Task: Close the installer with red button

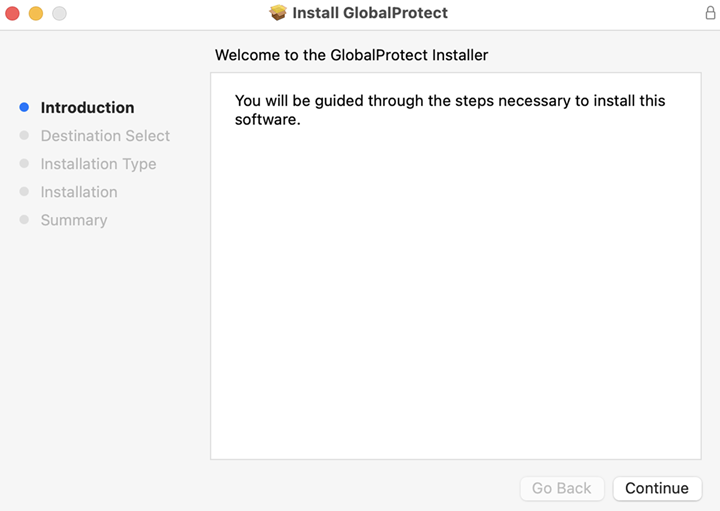Action: pyautogui.click(x=13, y=13)
